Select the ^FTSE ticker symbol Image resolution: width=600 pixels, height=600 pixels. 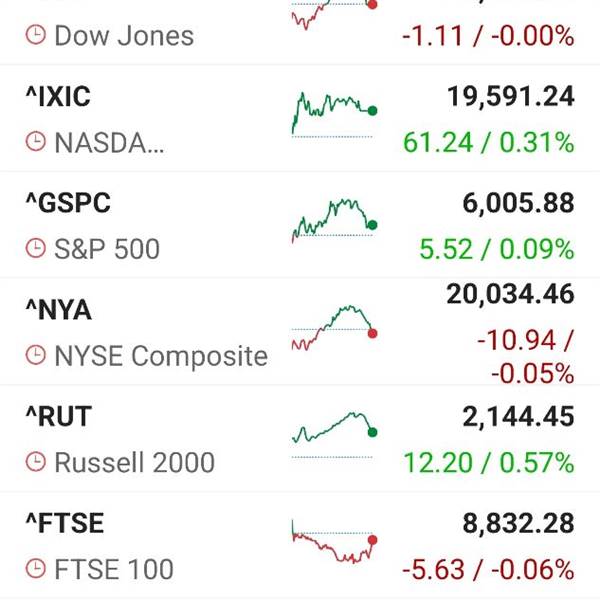pyautogui.click(x=65, y=523)
